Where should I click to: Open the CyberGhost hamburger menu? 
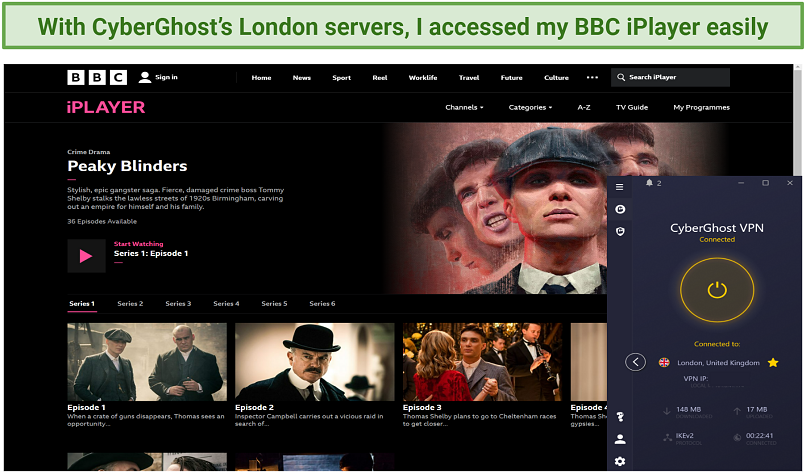click(x=620, y=187)
